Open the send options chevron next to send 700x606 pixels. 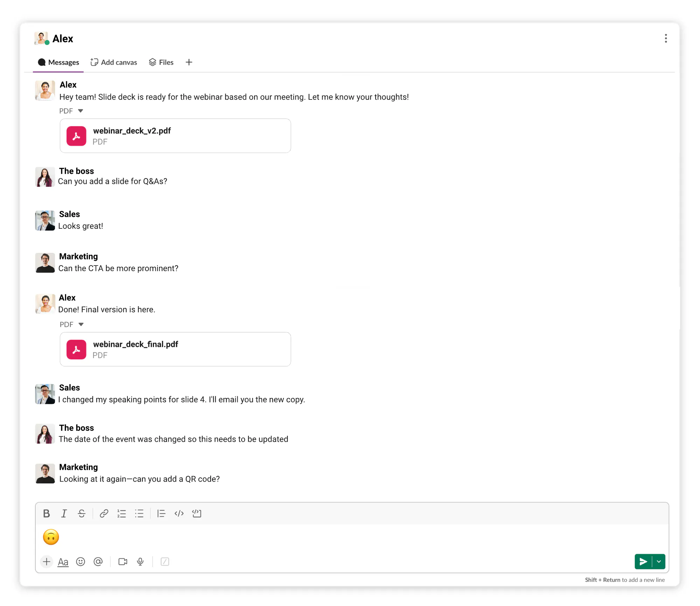659,562
